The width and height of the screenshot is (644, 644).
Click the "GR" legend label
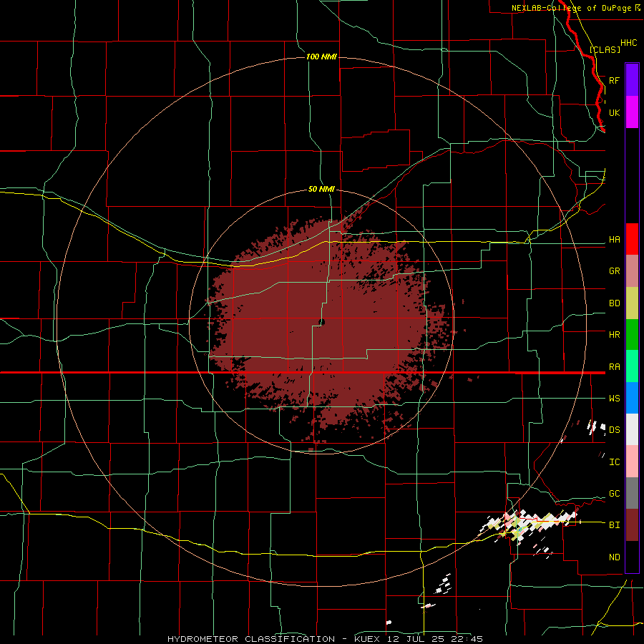615,271
